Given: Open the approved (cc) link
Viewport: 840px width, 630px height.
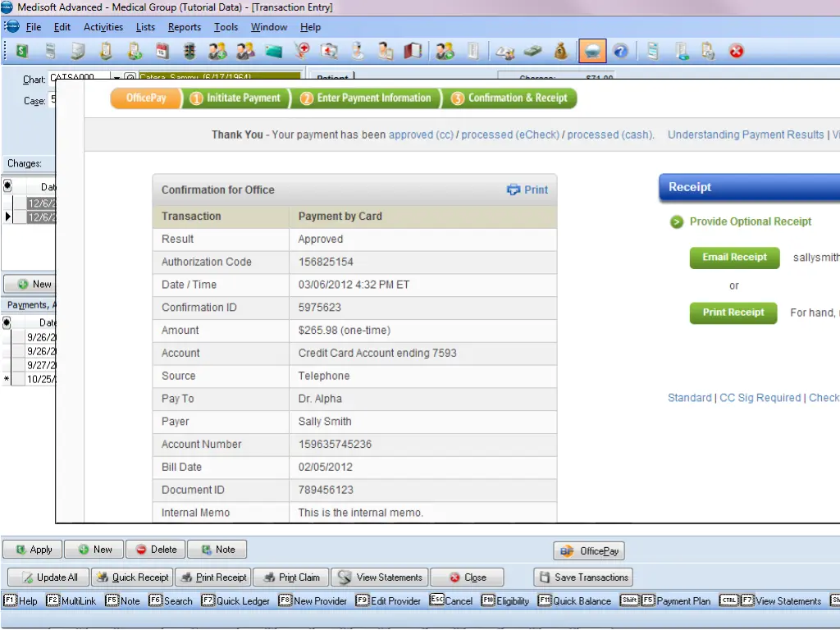Looking at the screenshot, I should click(421, 135).
